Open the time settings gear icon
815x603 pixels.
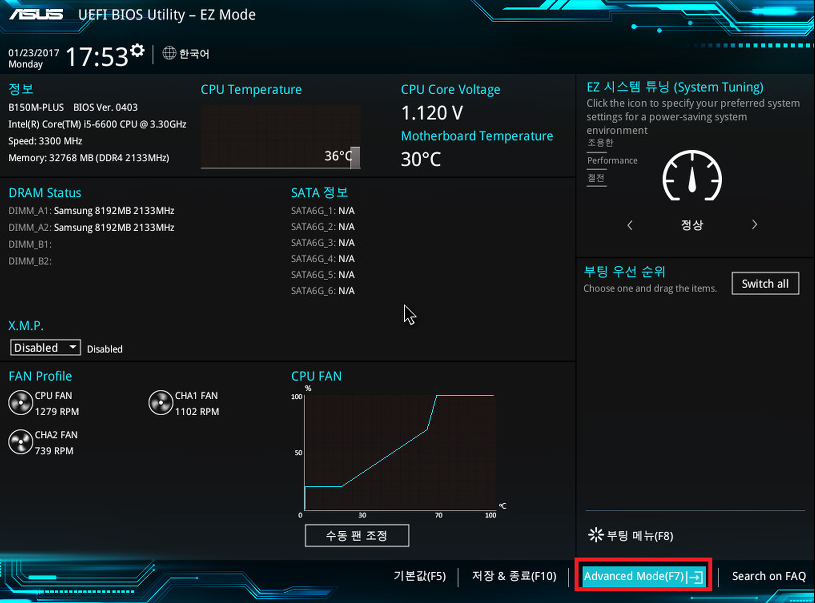coord(137,50)
